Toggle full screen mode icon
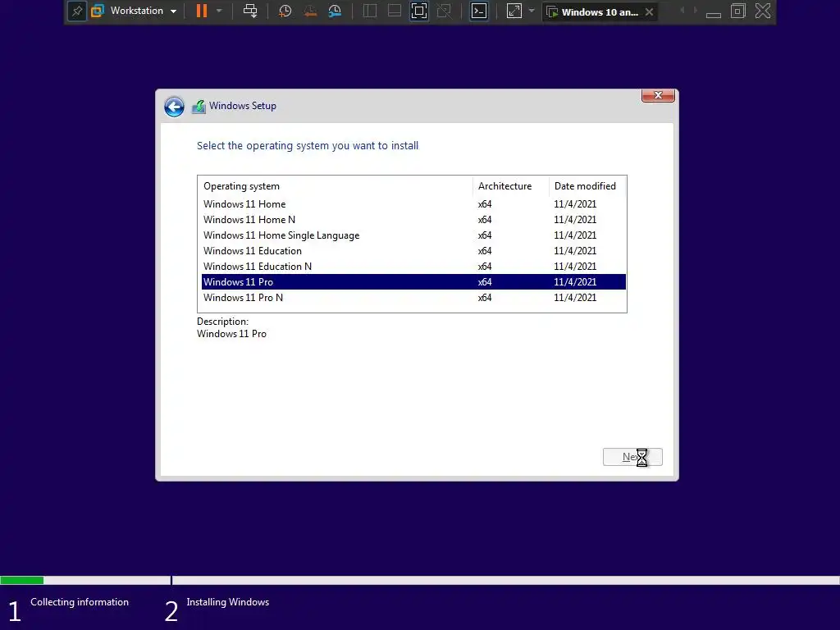Screen dimensions: 840x630 (419, 11)
